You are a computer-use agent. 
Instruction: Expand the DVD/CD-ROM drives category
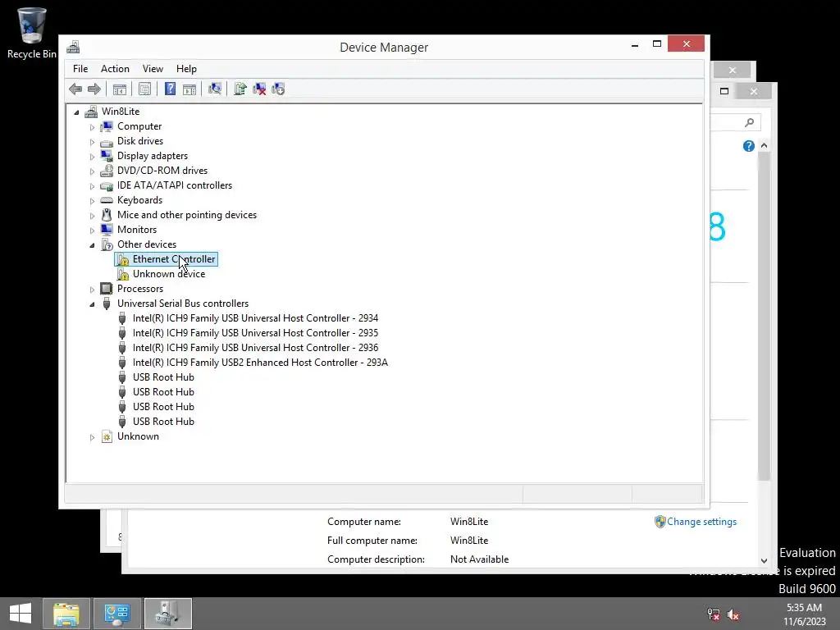(92, 171)
